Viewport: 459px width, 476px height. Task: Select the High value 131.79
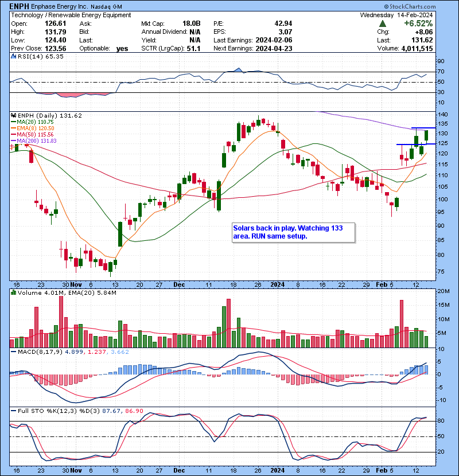(55, 32)
